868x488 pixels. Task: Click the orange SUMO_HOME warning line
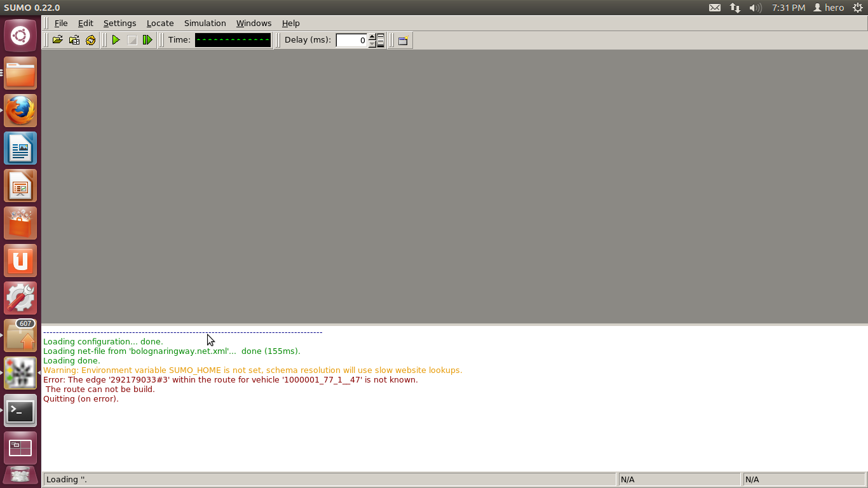point(253,370)
